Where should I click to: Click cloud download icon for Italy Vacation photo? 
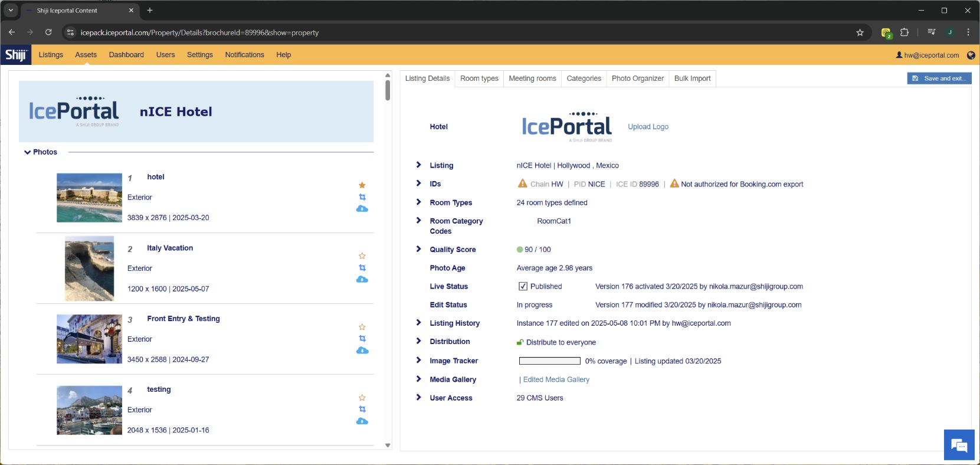362,279
